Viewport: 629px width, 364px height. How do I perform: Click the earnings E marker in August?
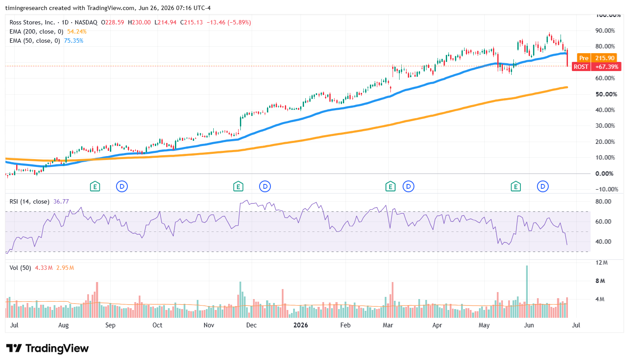95,187
